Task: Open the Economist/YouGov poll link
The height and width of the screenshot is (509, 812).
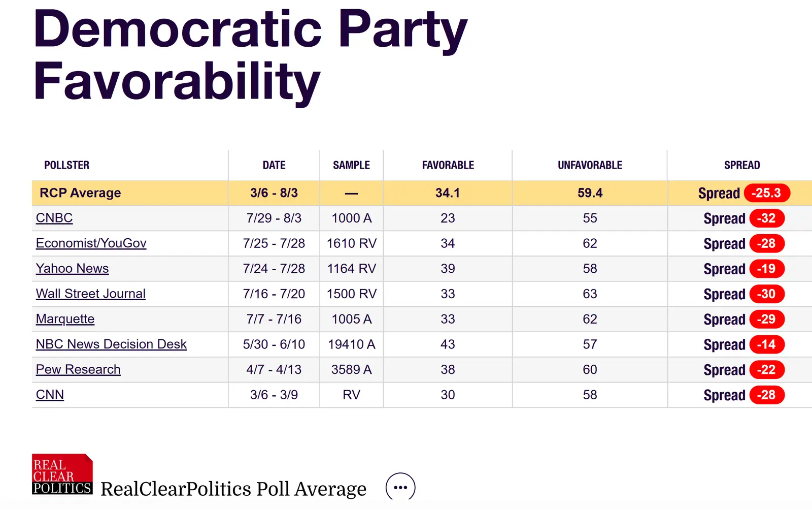Action: (91, 243)
